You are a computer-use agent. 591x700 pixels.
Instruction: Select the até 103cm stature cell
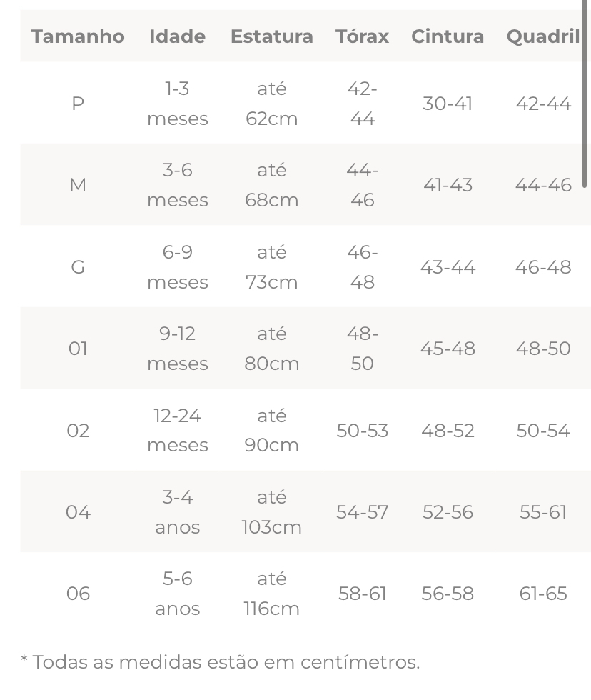pos(272,511)
